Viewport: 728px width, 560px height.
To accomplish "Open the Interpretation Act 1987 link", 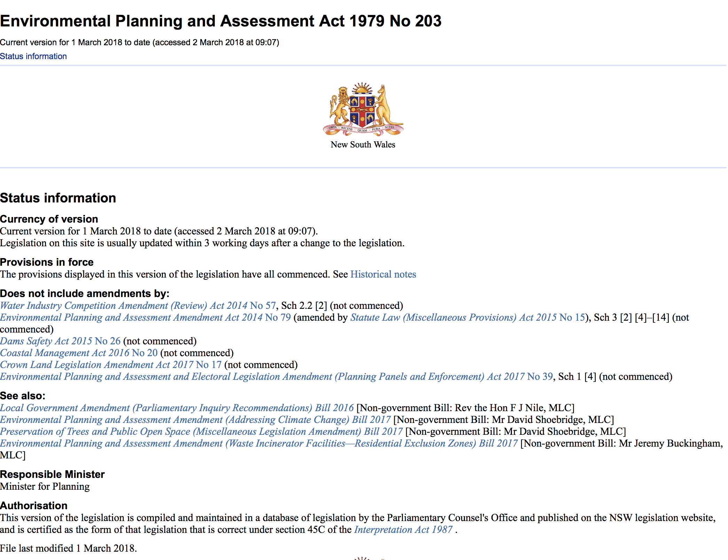I will tap(403, 530).
